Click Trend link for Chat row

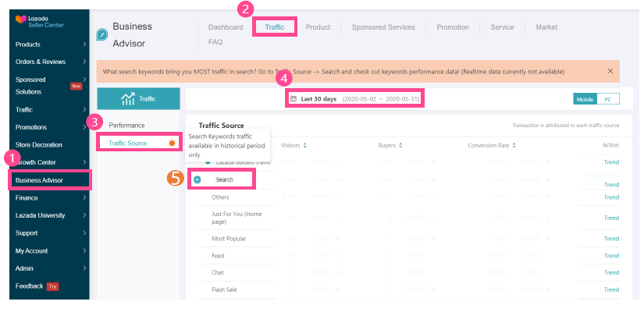pyautogui.click(x=611, y=272)
